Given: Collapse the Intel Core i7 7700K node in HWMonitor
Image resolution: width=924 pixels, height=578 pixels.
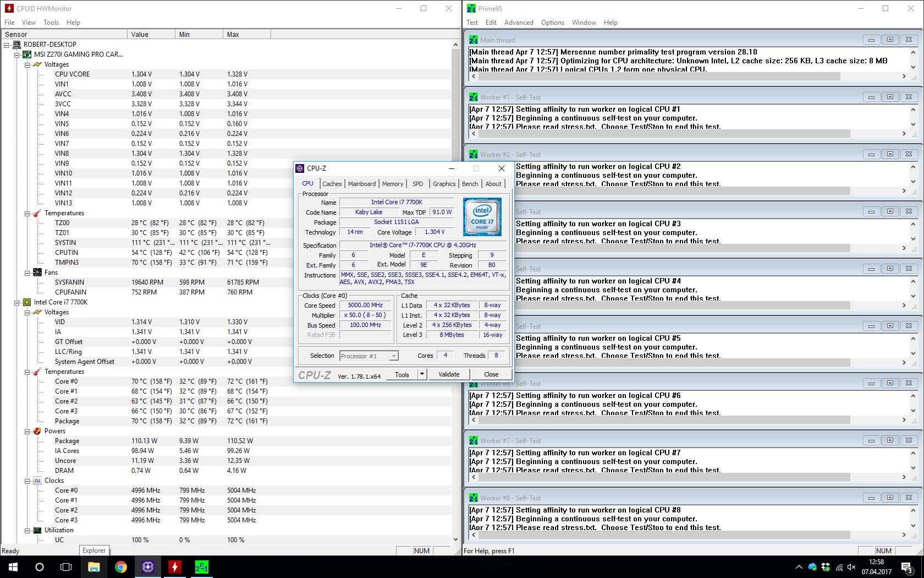Looking at the screenshot, I should pos(16,302).
